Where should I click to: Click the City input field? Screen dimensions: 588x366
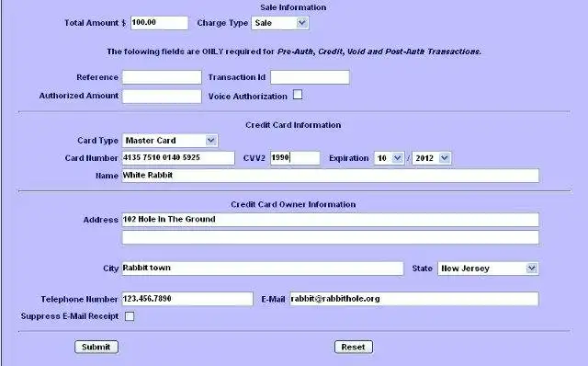coord(263,269)
